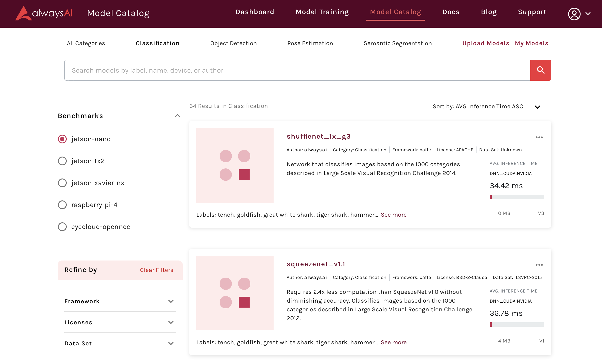Open the three-dot menu for shufflenet_1x_g3
This screenshot has width=602, height=364.
pyautogui.click(x=539, y=137)
